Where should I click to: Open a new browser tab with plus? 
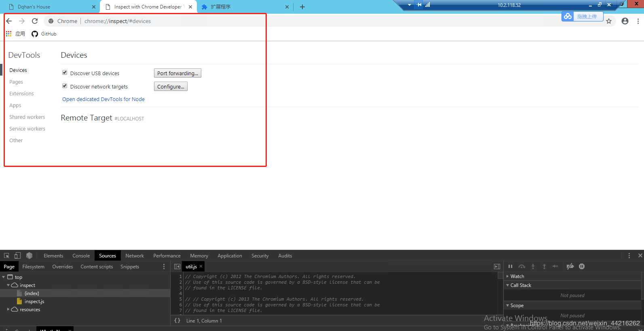coord(302,7)
